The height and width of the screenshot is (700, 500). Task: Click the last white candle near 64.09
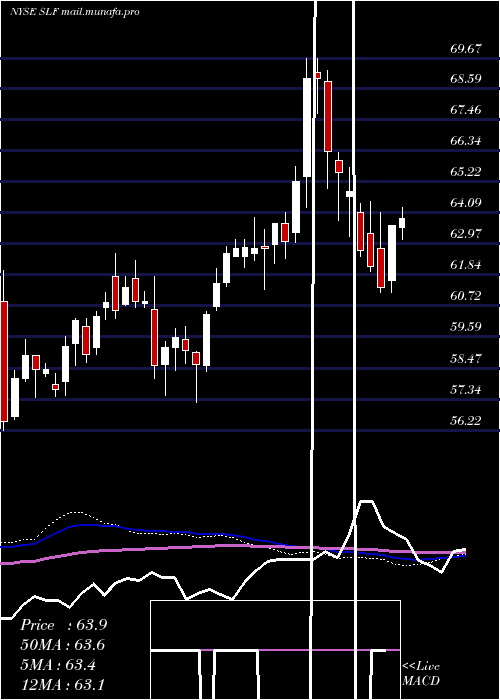(x=402, y=223)
